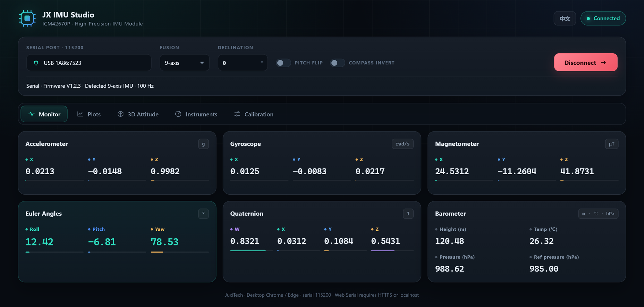
Task: Click the Quaternion Z value 0.5431
Action: coord(385,241)
